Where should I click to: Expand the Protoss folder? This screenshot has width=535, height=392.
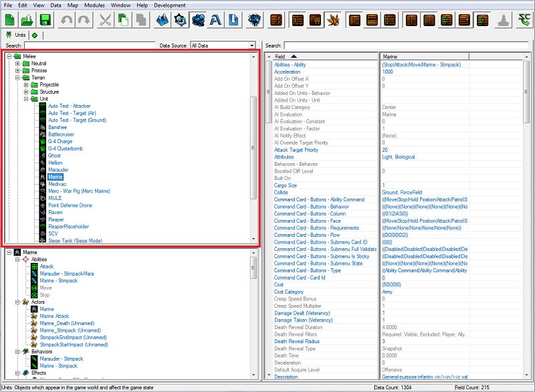17,71
